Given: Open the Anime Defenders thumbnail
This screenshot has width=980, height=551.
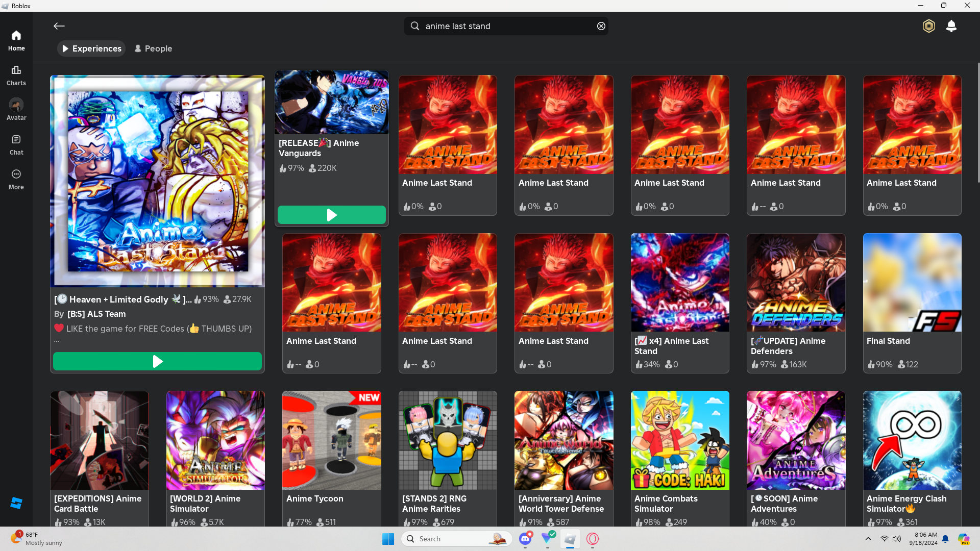Looking at the screenshot, I should coord(796,283).
